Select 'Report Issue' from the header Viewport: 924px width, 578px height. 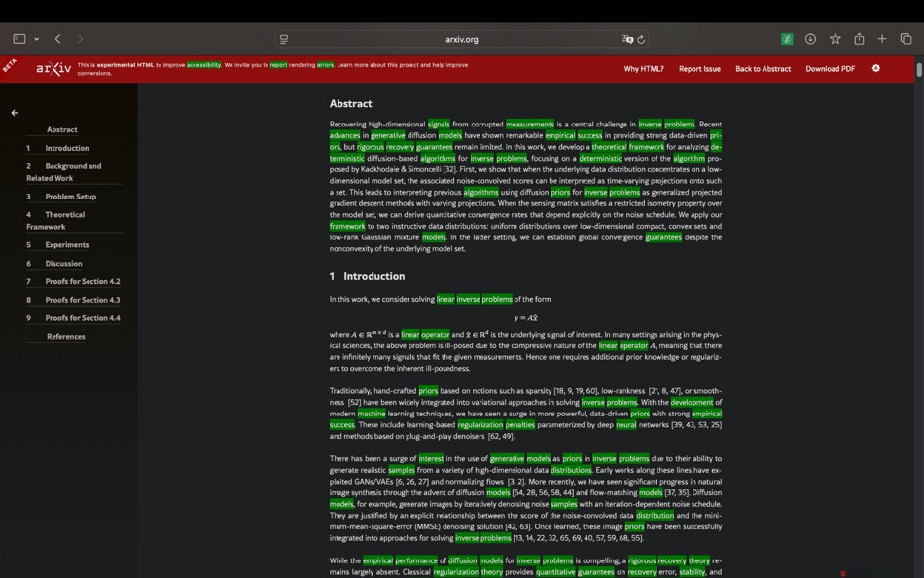[699, 68]
